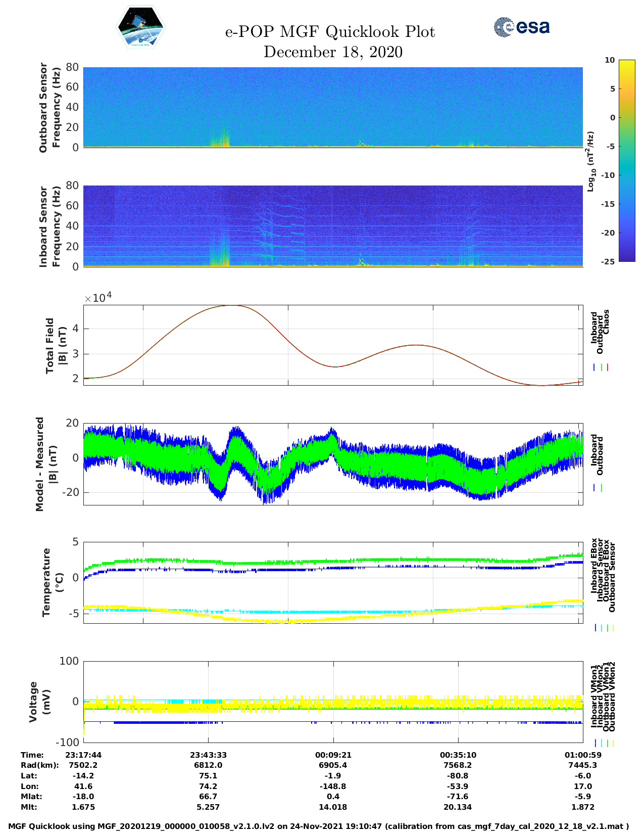
Task: Click the green Outboard marker in Model-Measured legend
Action: tap(602, 488)
